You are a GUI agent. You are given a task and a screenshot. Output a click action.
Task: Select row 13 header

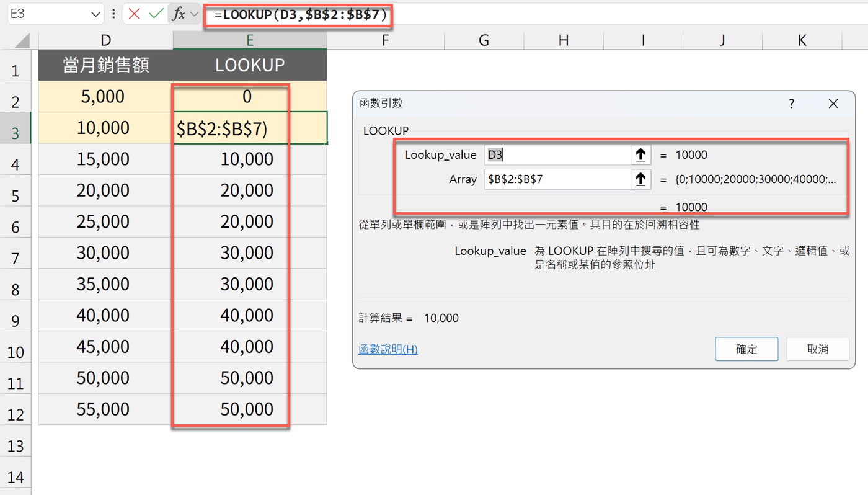(x=15, y=440)
